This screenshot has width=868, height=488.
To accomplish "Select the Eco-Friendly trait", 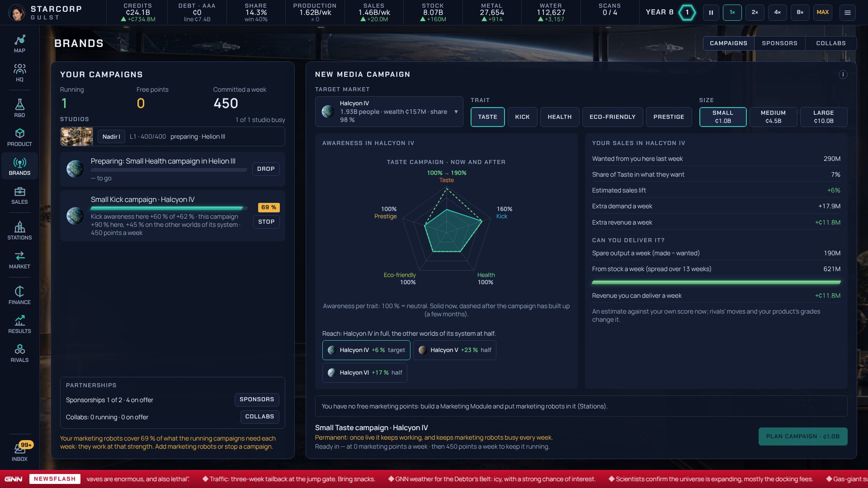I will 612,117.
